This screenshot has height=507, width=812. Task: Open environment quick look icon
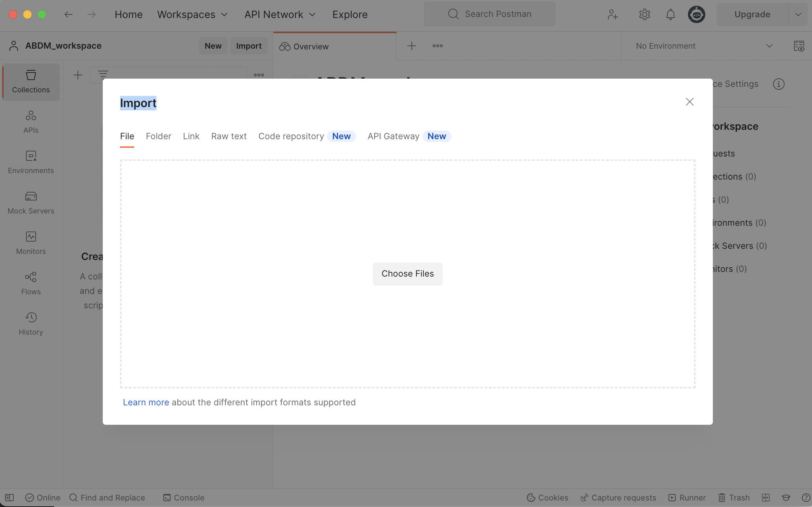[x=799, y=46]
